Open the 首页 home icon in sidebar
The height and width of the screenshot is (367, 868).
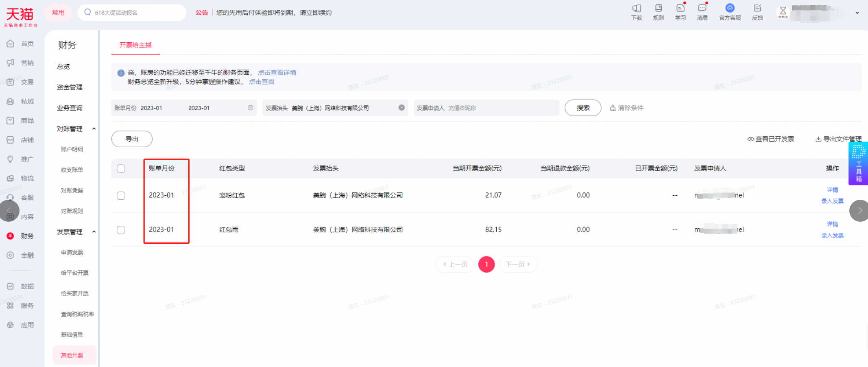coord(11,44)
